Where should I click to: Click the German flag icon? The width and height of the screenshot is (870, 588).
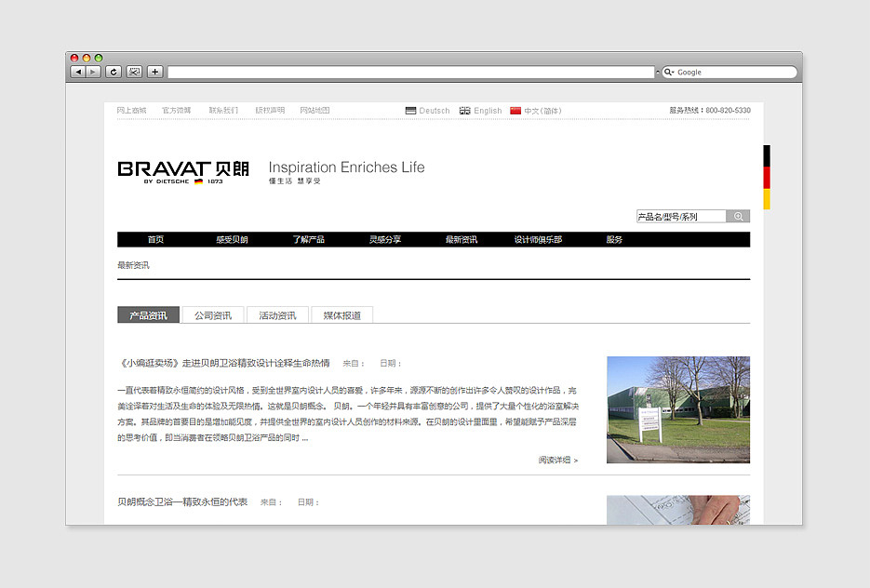(410, 111)
